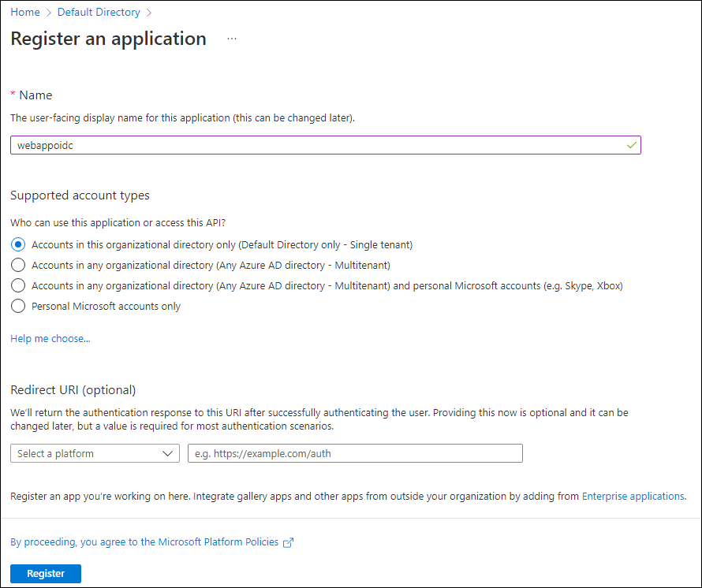Click the breadcrumb chevron after Default Directory
The width and height of the screenshot is (702, 588).
[147, 12]
